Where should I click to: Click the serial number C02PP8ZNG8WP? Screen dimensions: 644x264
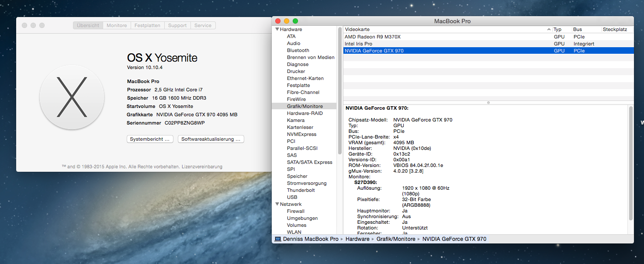185,123
